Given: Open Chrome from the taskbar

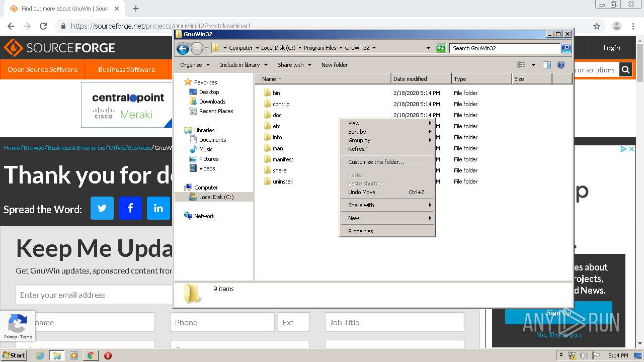Looking at the screenshot, I should tap(91, 355).
